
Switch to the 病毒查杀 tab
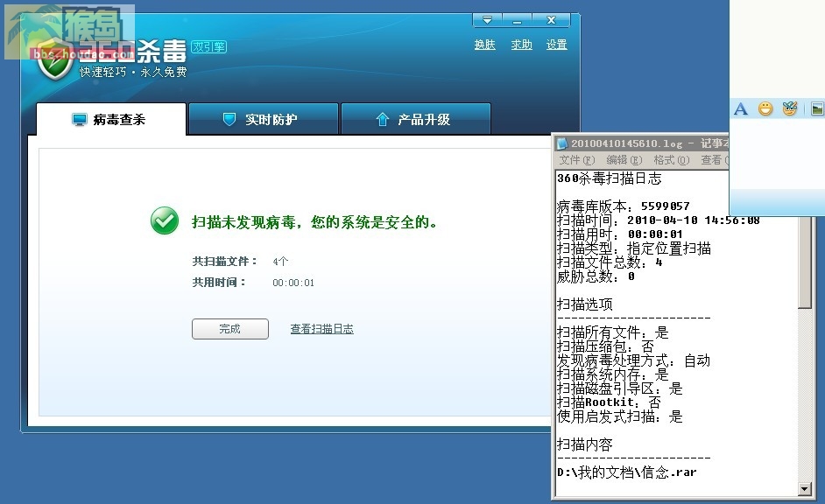click(x=111, y=119)
